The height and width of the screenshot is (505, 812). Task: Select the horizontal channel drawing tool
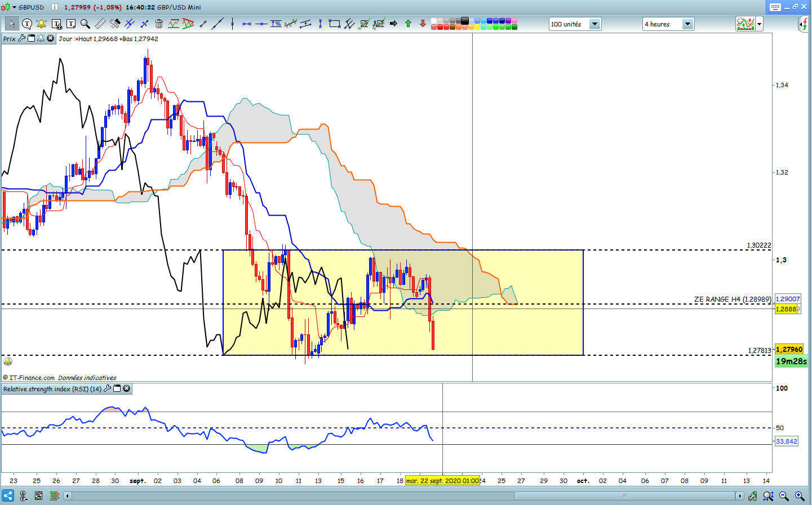click(174, 24)
